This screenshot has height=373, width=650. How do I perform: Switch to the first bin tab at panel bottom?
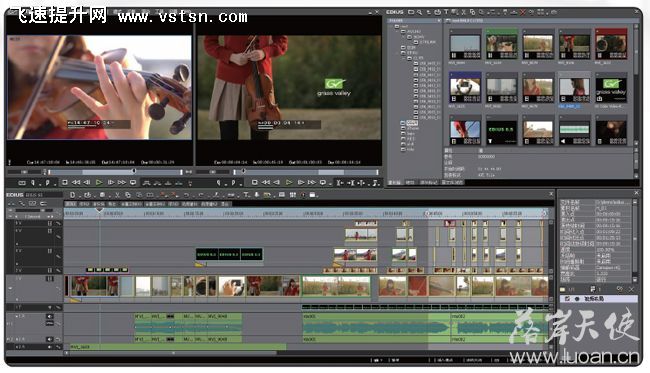[394, 182]
